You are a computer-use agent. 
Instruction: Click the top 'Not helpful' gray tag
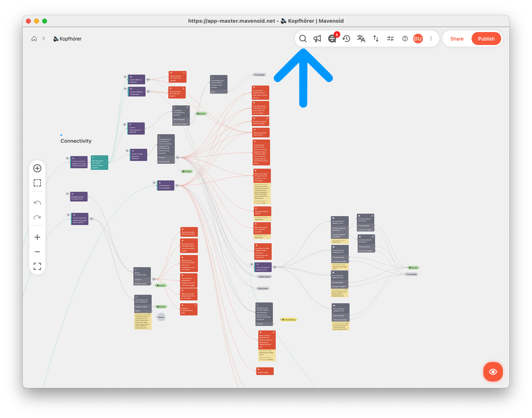tap(259, 75)
